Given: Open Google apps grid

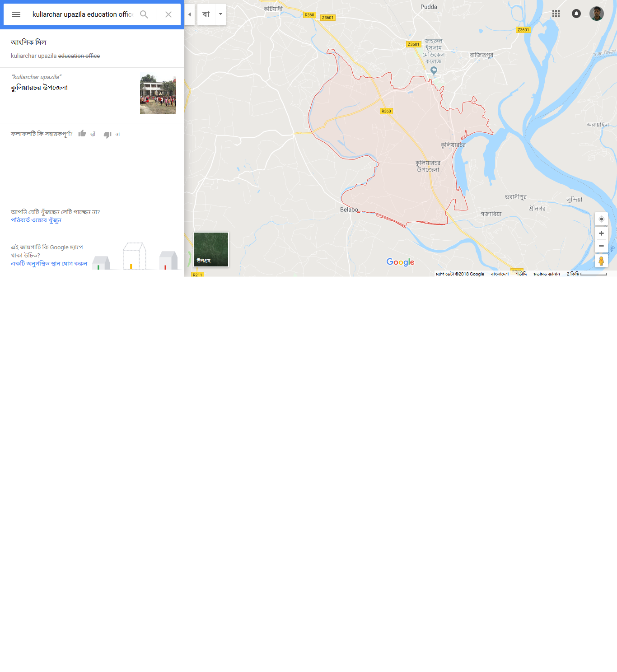Looking at the screenshot, I should 556,14.
